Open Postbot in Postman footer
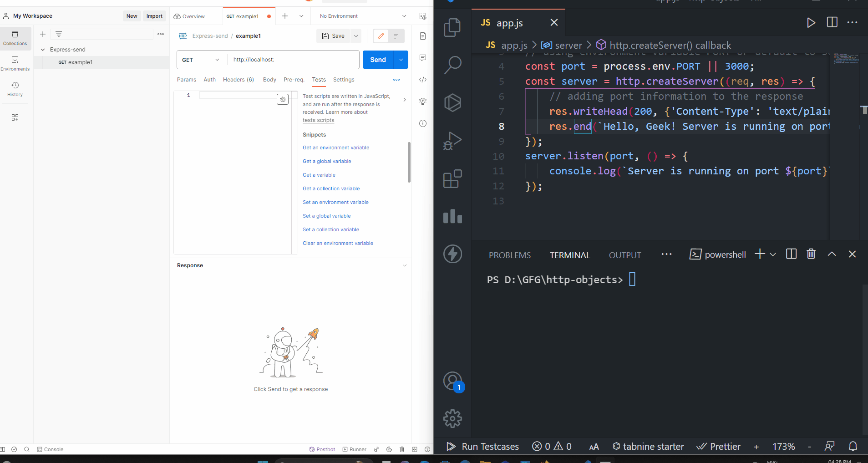This screenshot has width=868, height=463. [322, 449]
